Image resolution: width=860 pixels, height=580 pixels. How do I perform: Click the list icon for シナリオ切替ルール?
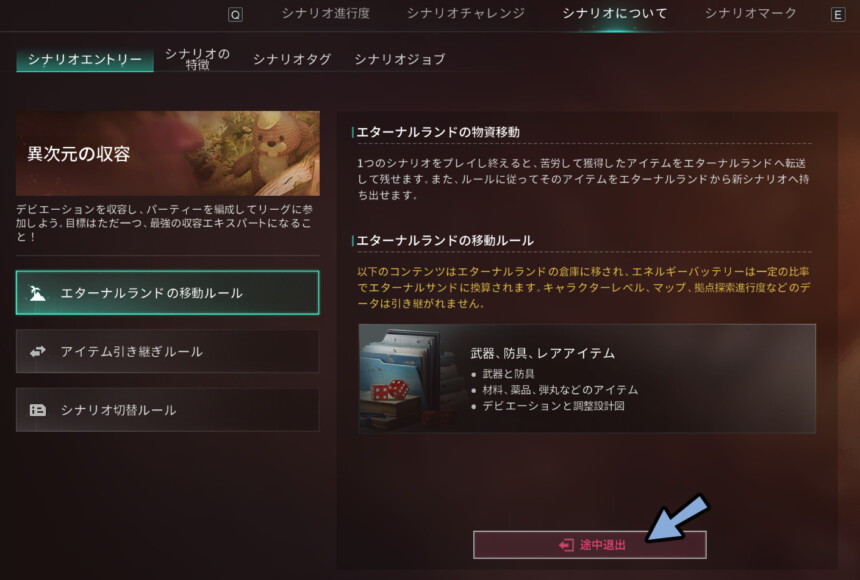tap(37, 410)
